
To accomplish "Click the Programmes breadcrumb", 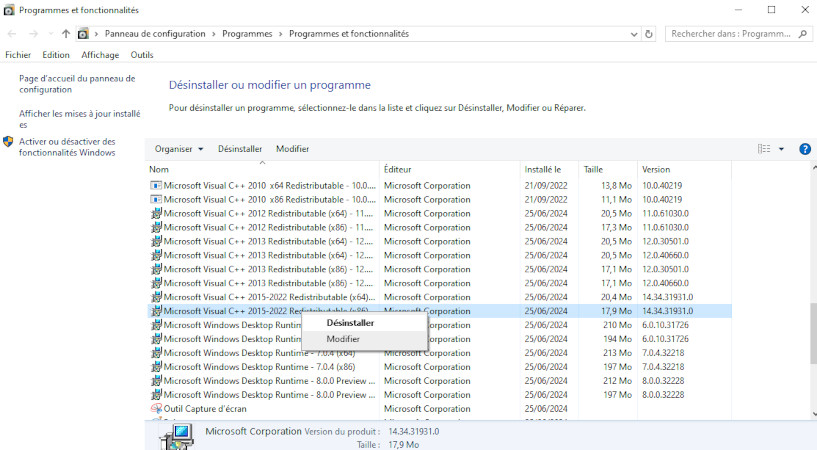I will click(247, 34).
